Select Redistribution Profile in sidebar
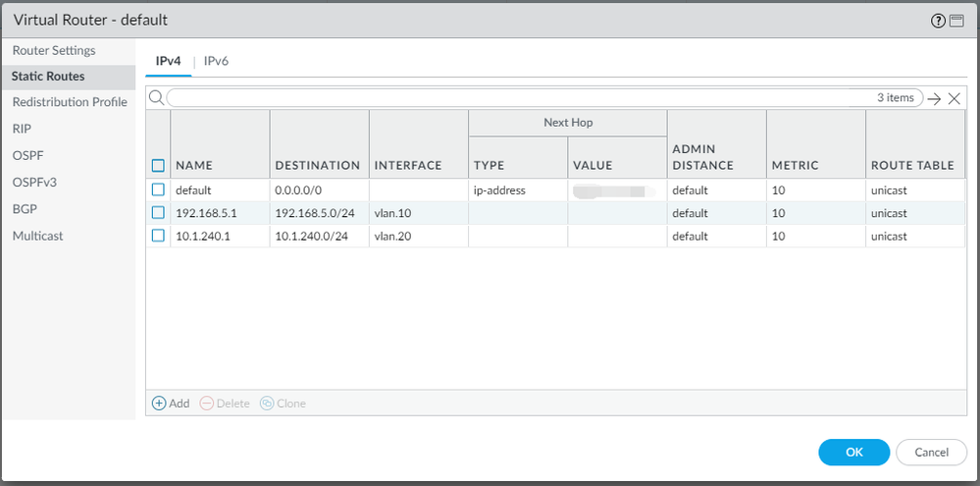The height and width of the screenshot is (486, 980). [x=70, y=102]
